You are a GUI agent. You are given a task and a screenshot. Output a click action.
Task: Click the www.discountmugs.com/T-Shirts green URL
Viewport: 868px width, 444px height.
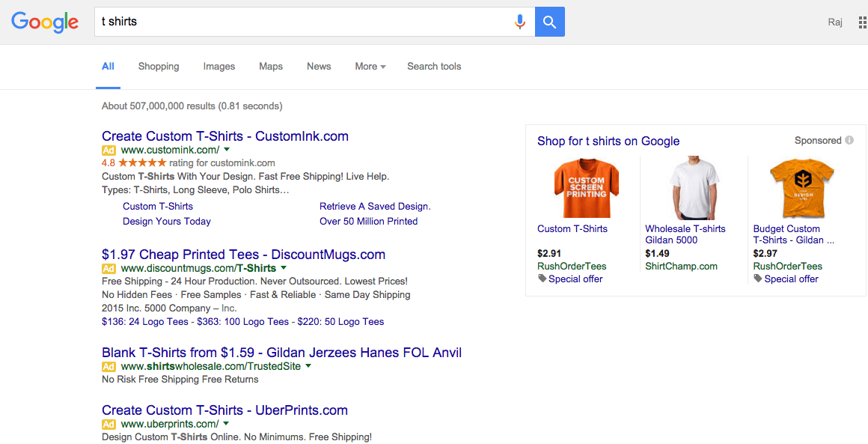click(198, 269)
